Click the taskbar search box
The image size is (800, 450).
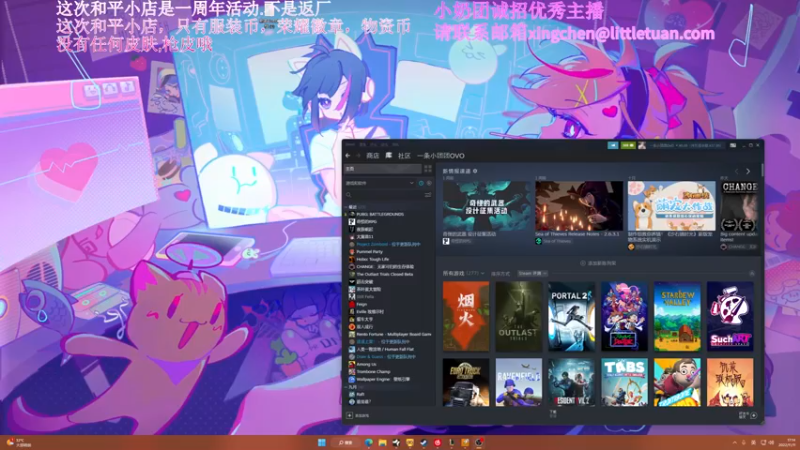tap(345, 442)
